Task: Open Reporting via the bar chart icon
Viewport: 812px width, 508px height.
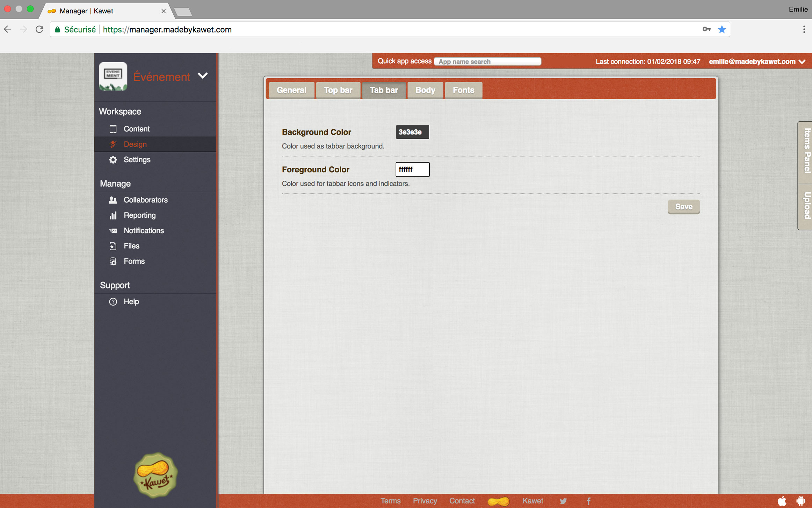Action: [x=113, y=215]
